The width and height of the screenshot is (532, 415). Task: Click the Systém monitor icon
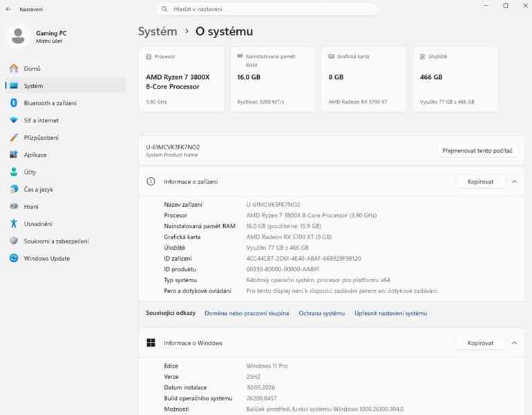pos(14,86)
